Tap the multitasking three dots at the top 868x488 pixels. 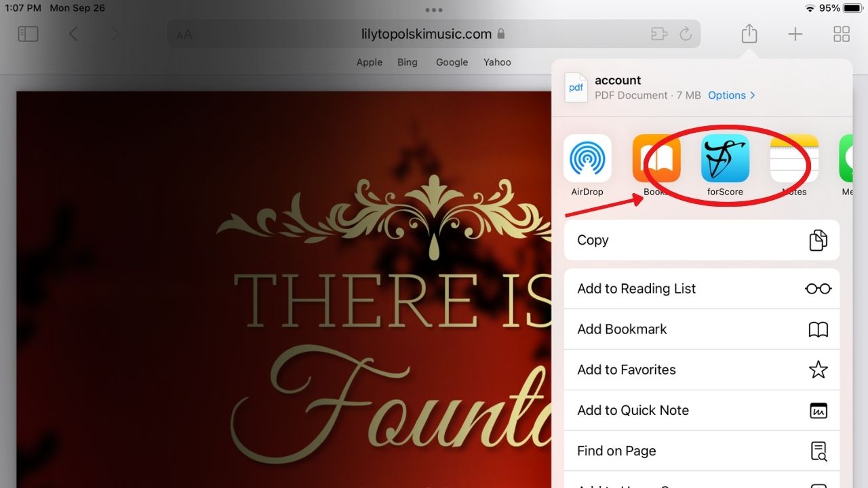[x=433, y=9]
